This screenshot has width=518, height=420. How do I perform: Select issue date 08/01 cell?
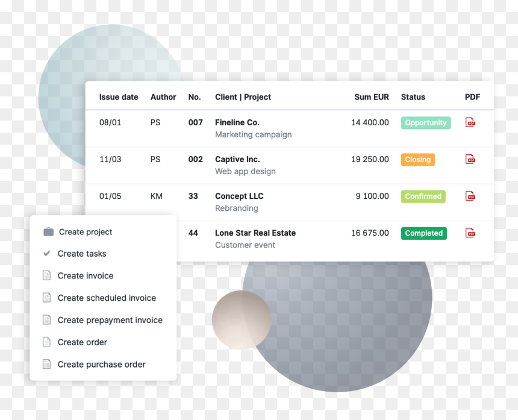click(110, 122)
